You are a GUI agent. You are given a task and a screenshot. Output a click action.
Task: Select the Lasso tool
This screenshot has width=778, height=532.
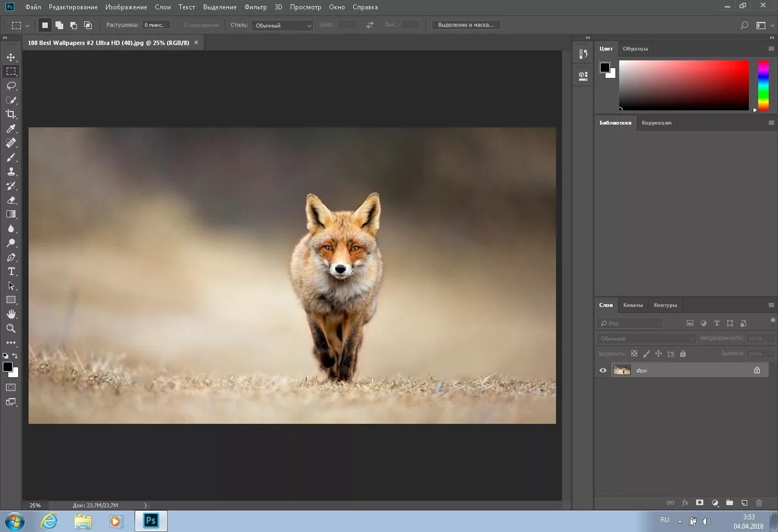(x=11, y=86)
